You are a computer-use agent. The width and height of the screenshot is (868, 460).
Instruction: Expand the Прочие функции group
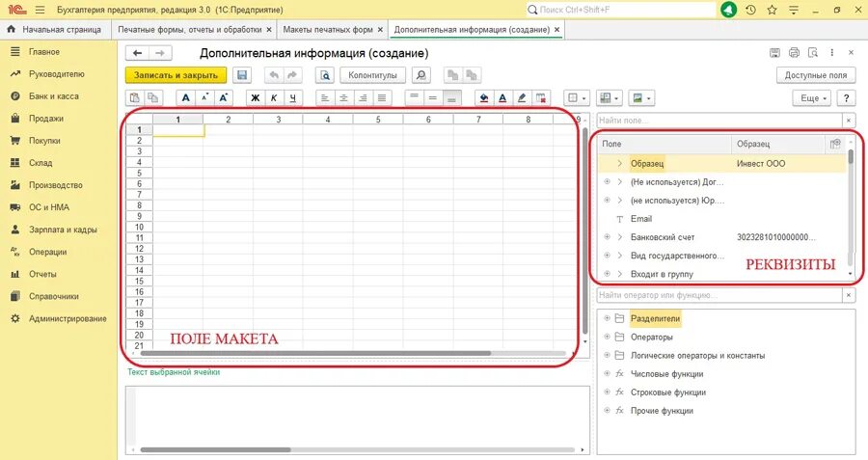pos(607,410)
